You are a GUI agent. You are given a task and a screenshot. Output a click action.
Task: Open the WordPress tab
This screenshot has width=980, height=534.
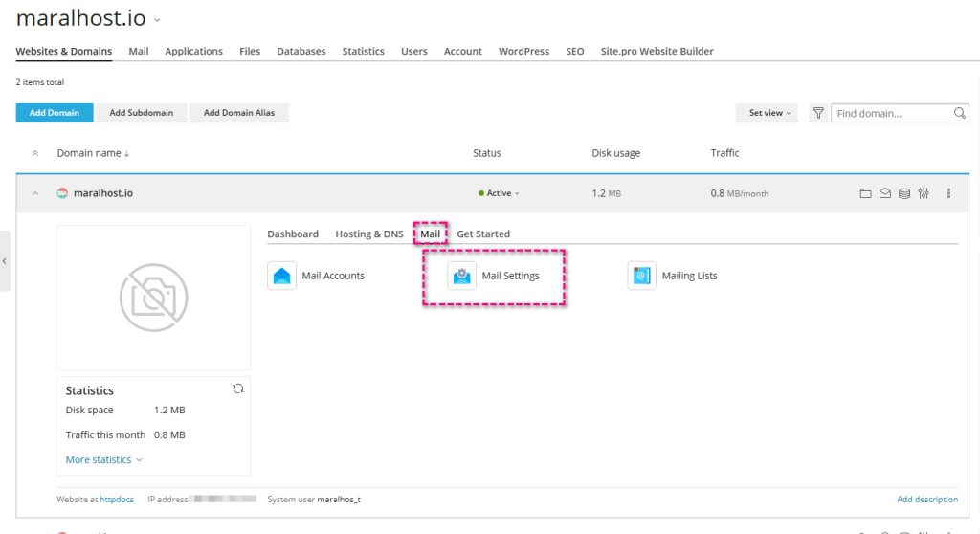click(x=523, y=52)
